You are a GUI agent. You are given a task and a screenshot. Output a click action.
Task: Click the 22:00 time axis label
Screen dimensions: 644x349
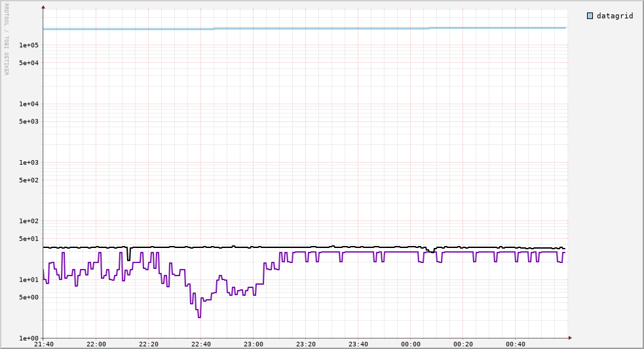click(96, 344)
